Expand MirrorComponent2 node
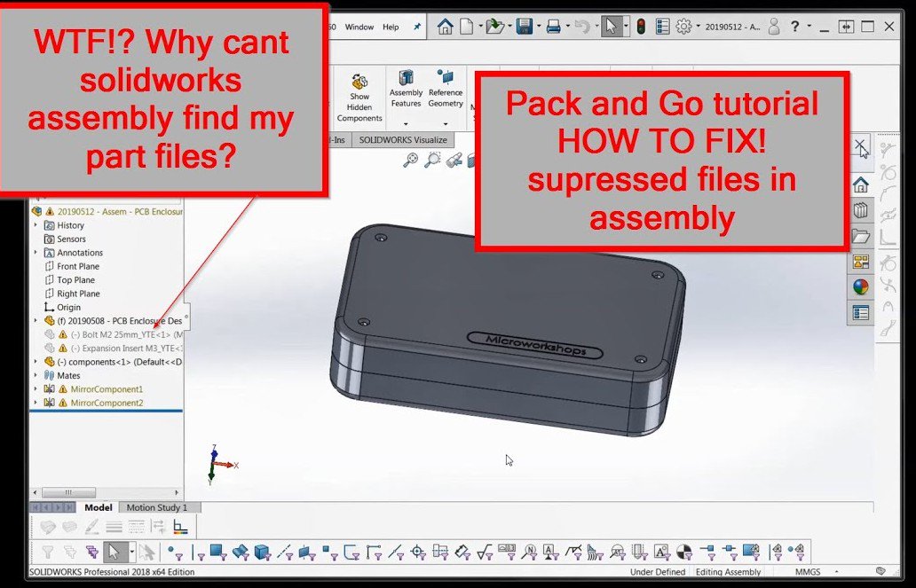Image resolution: width=916 pixels, height=588 pixels. 36,403
